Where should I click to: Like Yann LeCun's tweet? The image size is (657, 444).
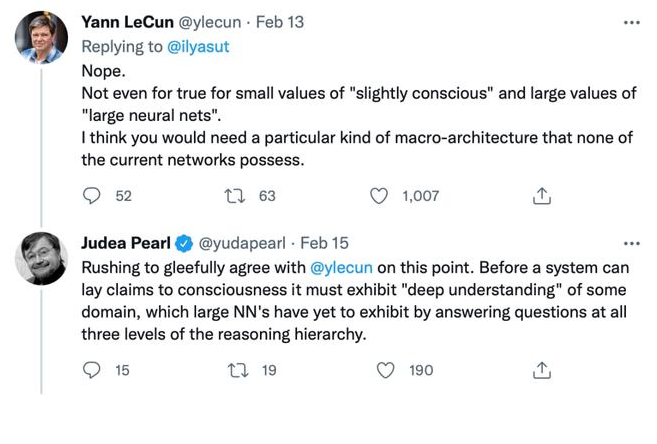(x=379, y=197)
